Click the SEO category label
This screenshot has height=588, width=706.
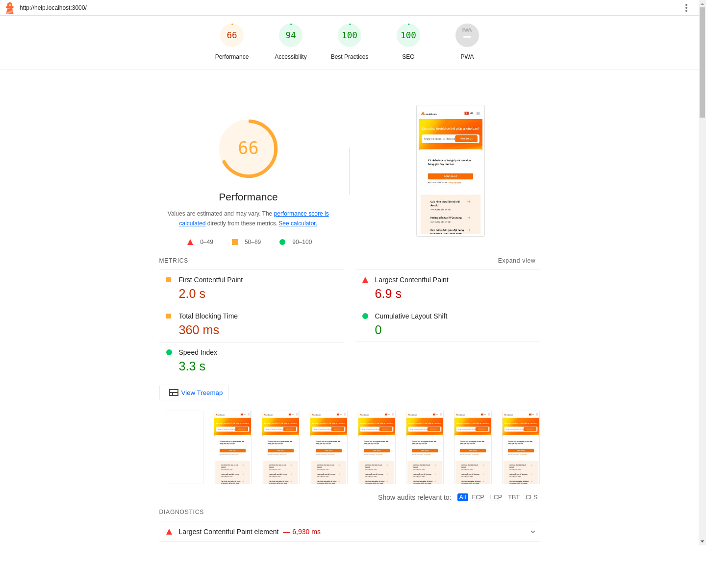tap(408, 57)
